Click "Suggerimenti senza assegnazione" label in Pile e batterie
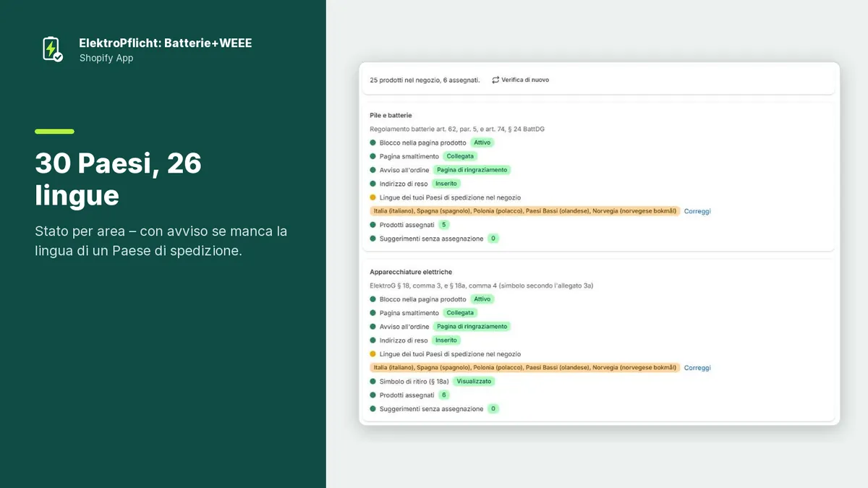The width and height of the screenshot is (868, 488). [x=431, y=239]
